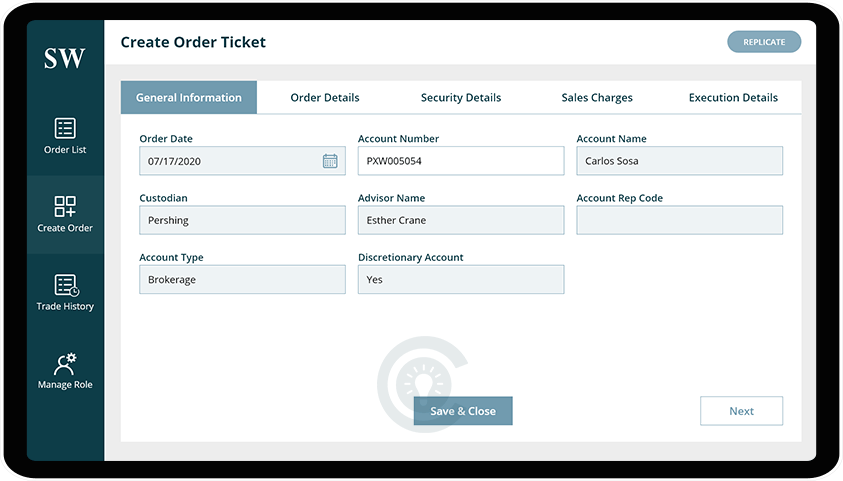843x481 pixels.
Task: Click the Custodian field showing Pershing
Action: (242, 220)
